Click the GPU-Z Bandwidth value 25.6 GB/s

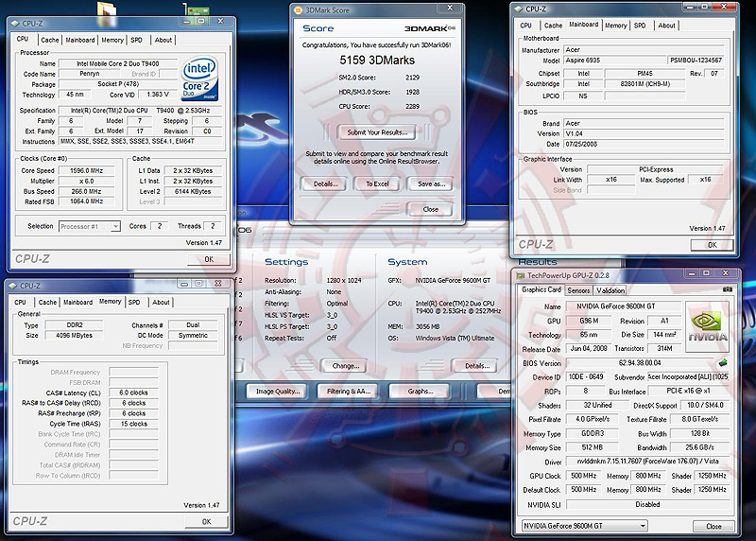coord(699,447)
